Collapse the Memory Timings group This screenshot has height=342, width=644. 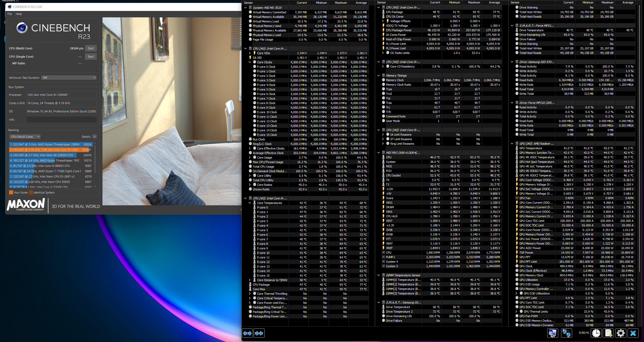pyautogui.click(x=379, y=76)
